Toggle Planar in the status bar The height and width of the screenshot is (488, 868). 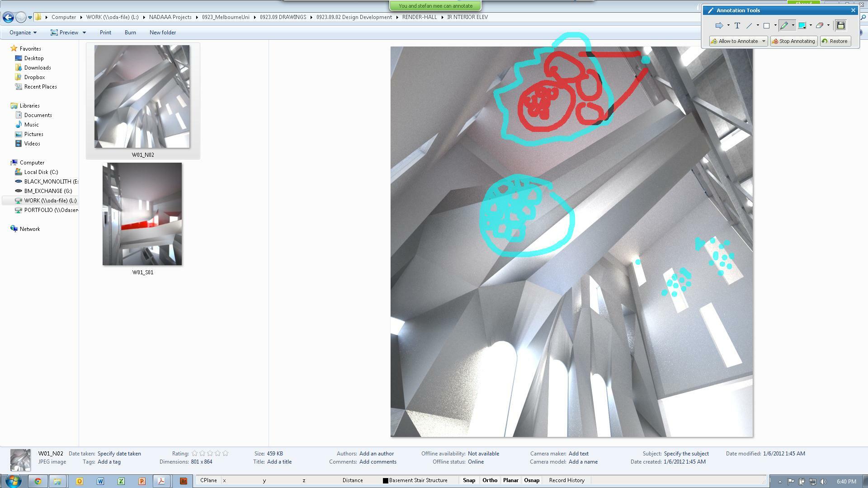[511, 480]
